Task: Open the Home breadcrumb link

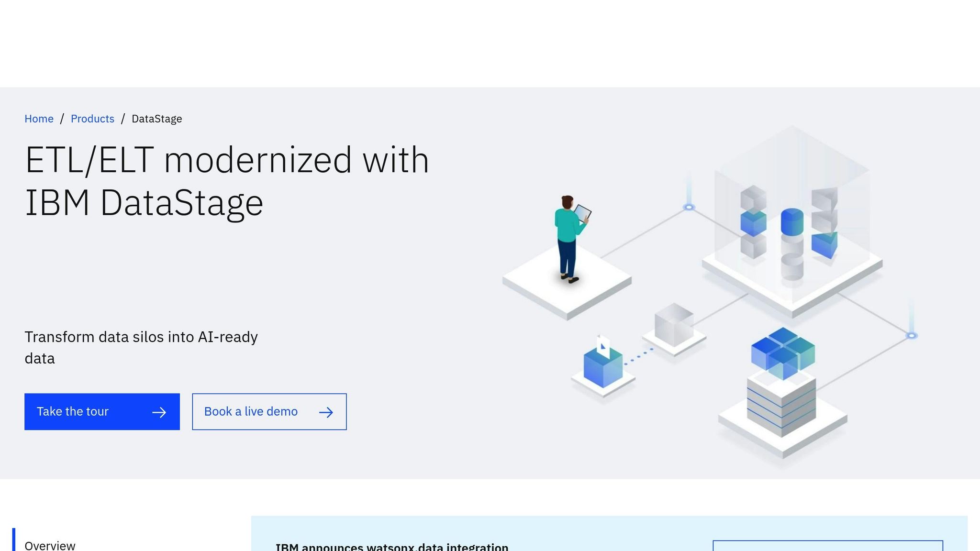Action: [39, 118]
